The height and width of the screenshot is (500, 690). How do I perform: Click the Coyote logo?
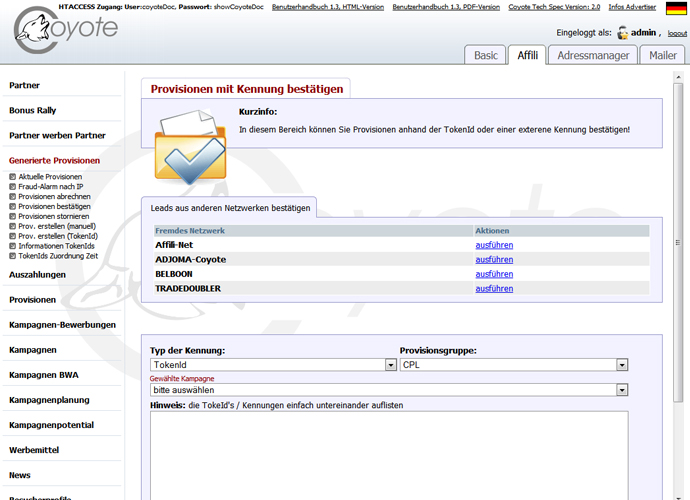click(66, 30)
